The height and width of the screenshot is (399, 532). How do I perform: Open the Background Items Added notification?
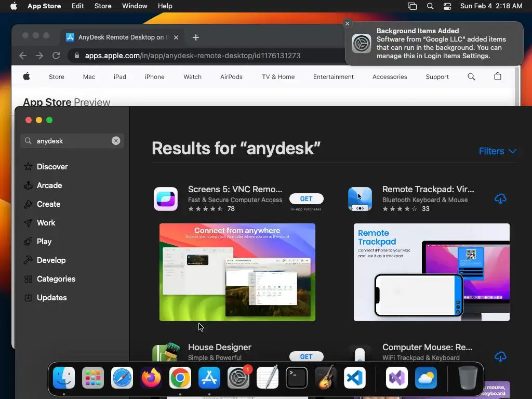(x=434, y=44)
